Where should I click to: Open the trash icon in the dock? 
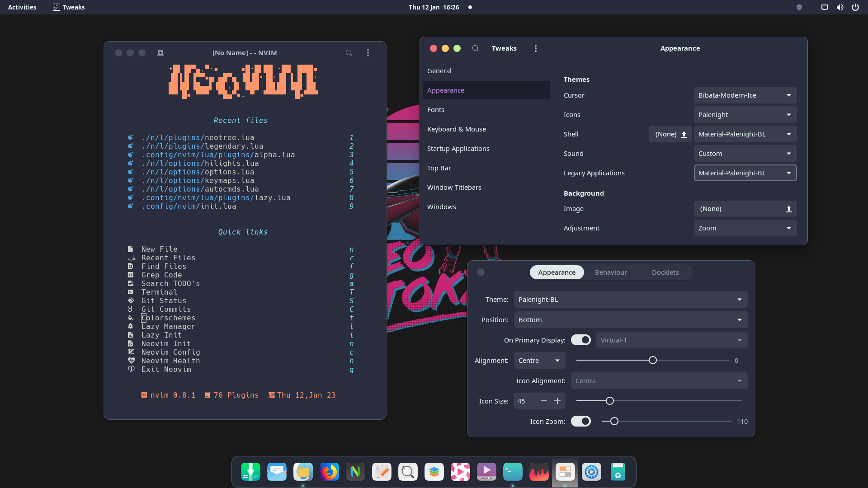[x=618, y=472]
